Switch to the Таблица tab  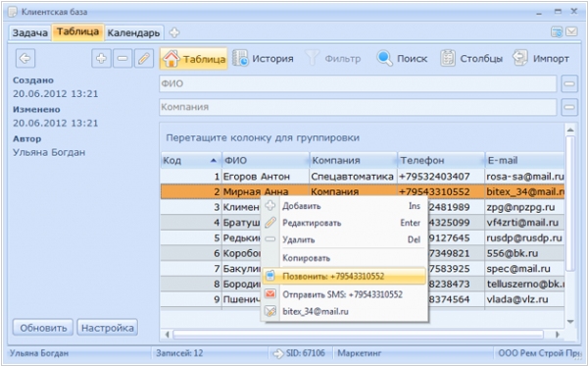tap(78, 31)
